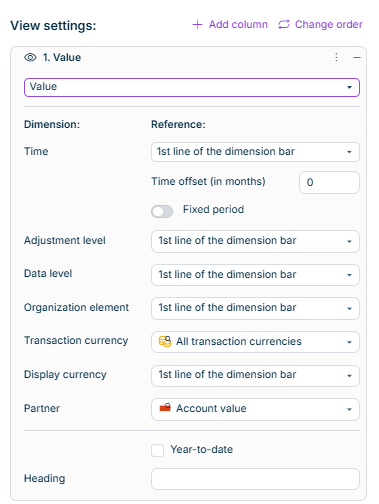The image size is (379, 504).
Task: Click the coins icon in Transaction currency
Action: coord(165,342)
